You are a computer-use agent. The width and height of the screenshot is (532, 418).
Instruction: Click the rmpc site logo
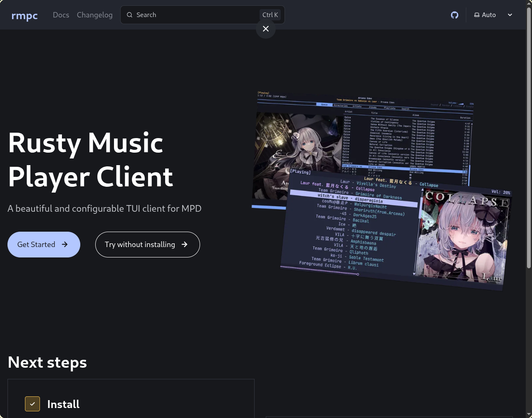[25, 15]
